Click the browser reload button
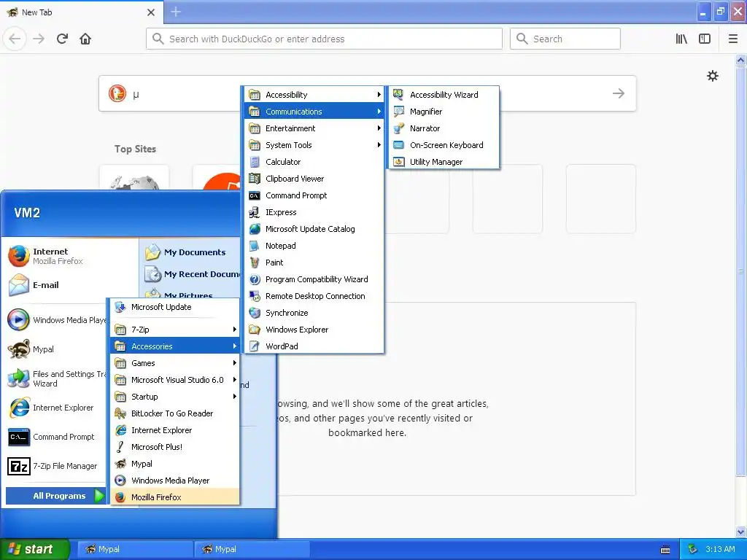 [62, 39]
